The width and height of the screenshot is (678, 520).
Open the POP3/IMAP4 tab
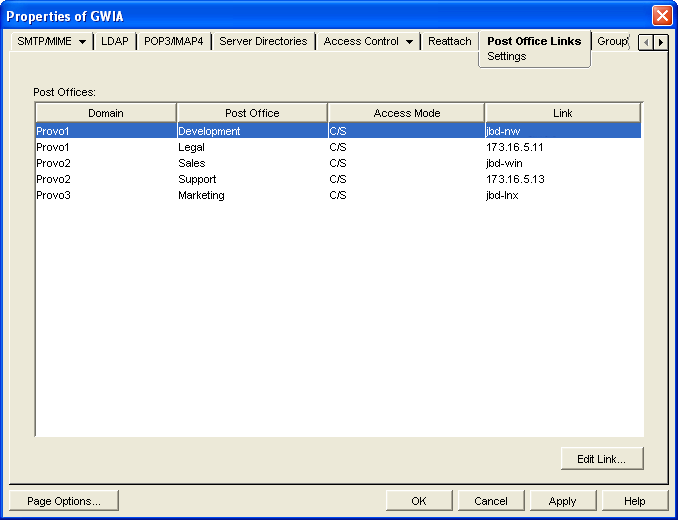174,42
